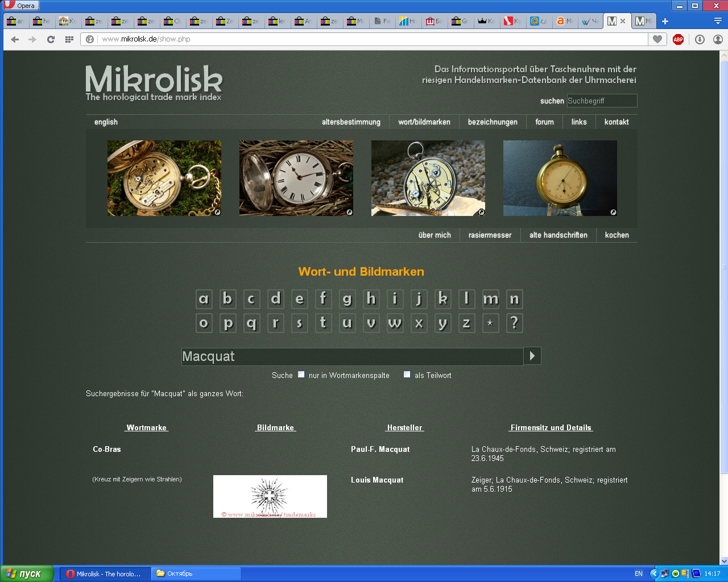Click the heart bookmark icon
Image resolution: width=728 pixels, height=582 pixels.
tap(657, 39)
